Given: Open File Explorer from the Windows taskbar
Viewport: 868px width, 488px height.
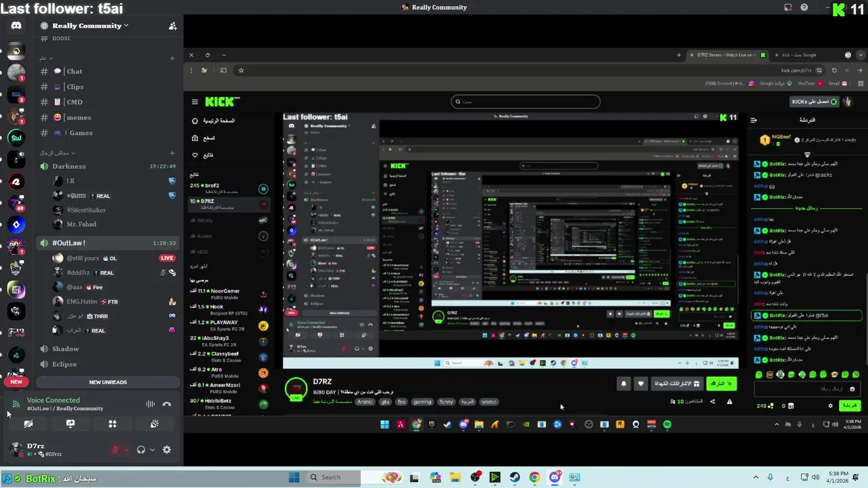Looking at the screenshot, I should pyautogui.click(x=455, y=477).
